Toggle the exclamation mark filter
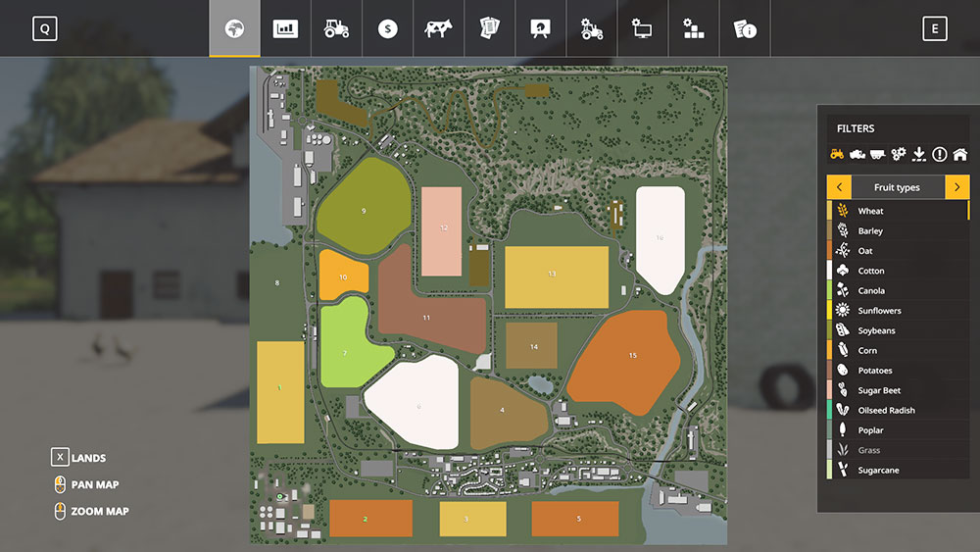 (x=940, y=154)
